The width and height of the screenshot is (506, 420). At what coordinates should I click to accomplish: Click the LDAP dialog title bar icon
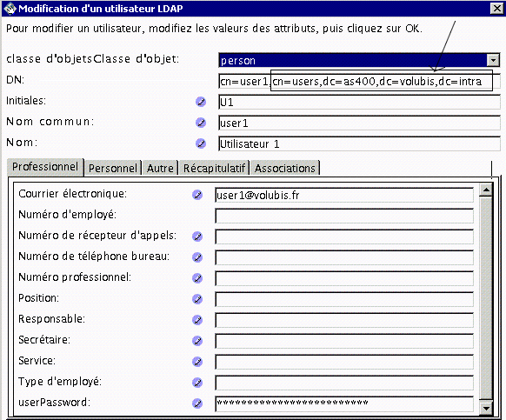click(10, 9)
